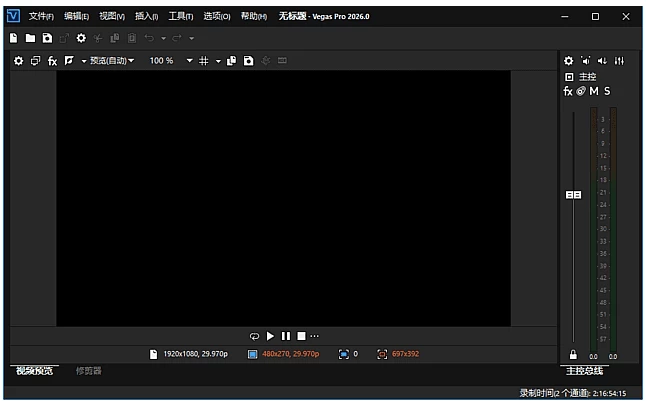The width and height of the screenshot is (646, 404).
Task: Click the save project icon
Action: pyautogui.click(x=46, y=38)
